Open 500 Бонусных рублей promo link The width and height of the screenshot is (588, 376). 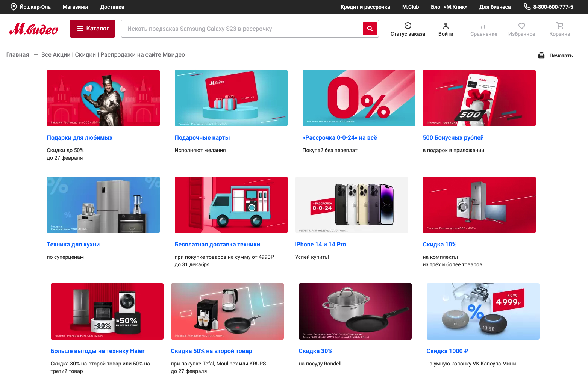pyautogui.click(x=453, y=138)
